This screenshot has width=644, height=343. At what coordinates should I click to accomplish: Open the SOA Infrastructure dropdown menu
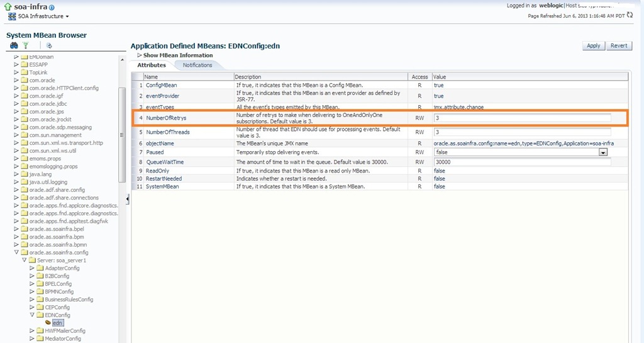pyautogui.click(x=67, y=16)
